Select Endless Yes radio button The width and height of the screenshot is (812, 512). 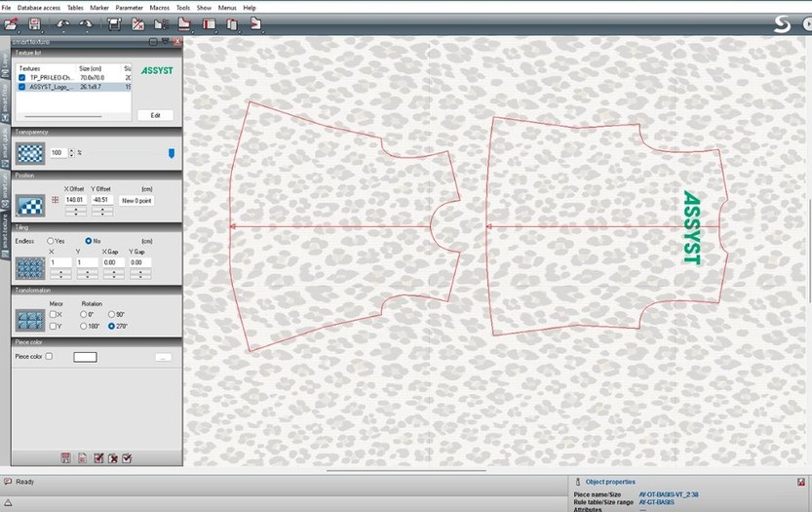[51, 241]
